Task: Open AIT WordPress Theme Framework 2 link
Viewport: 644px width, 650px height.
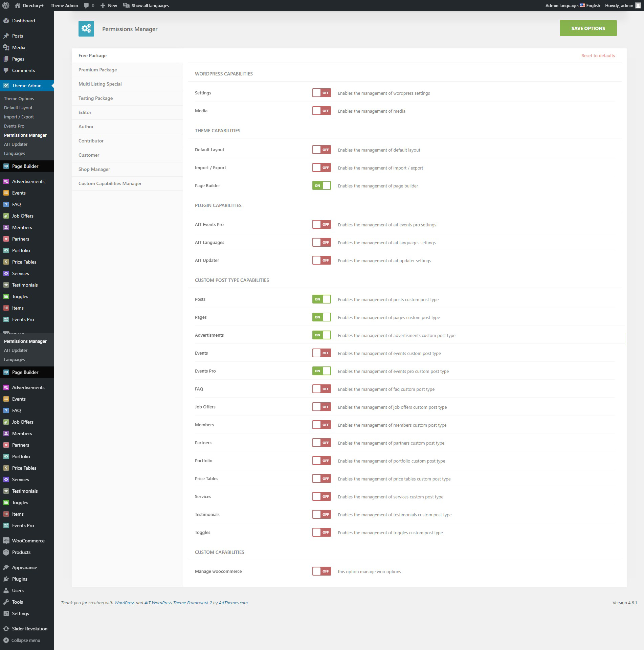Action: coord(178,603)
